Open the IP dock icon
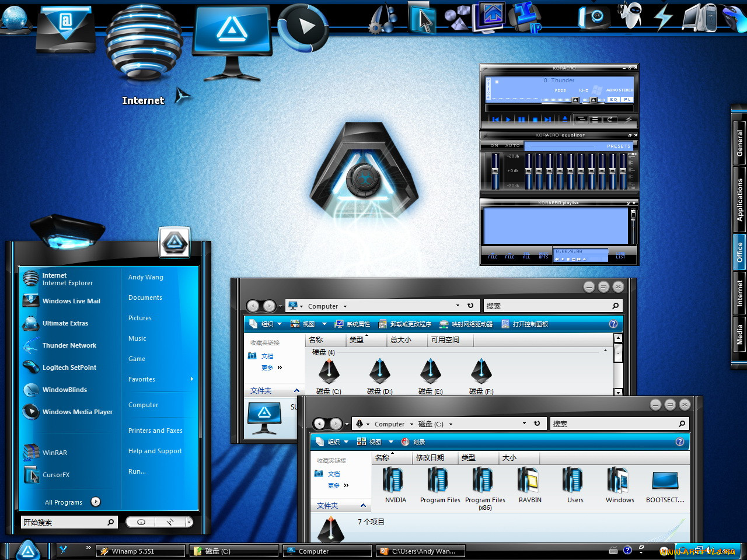This screenshot has height=560, width=747. [x=525, y=17]
